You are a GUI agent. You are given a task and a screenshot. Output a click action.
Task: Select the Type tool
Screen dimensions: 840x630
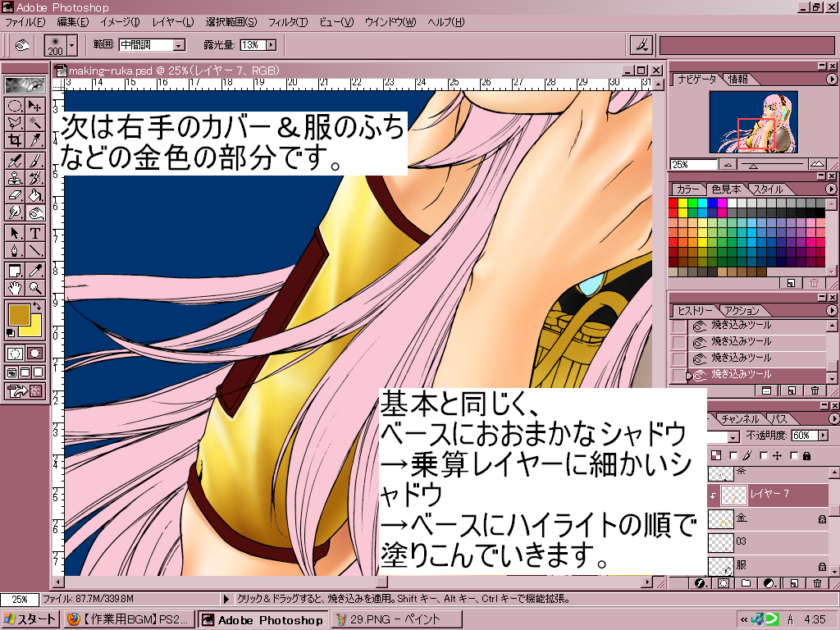tap(35, 233)
